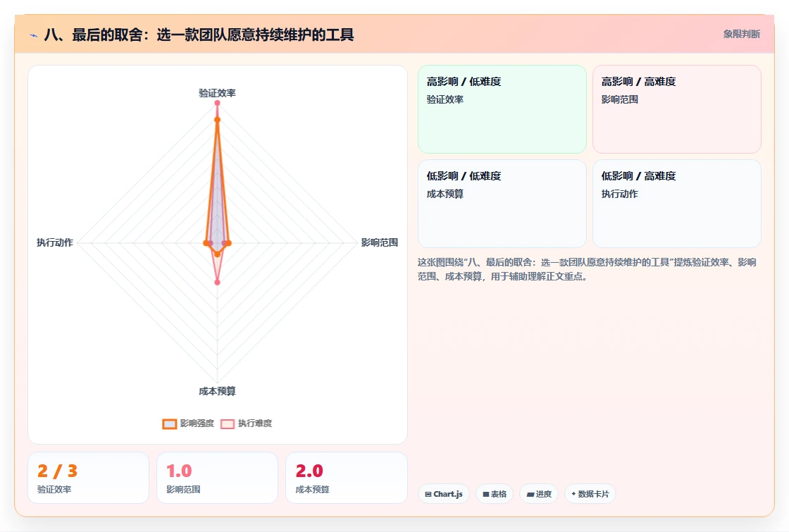The image size is (789, 532).
Task: Click the description paragraph starting with 这张图围绕
Action: pyautogui.click(x=587, y=269)
